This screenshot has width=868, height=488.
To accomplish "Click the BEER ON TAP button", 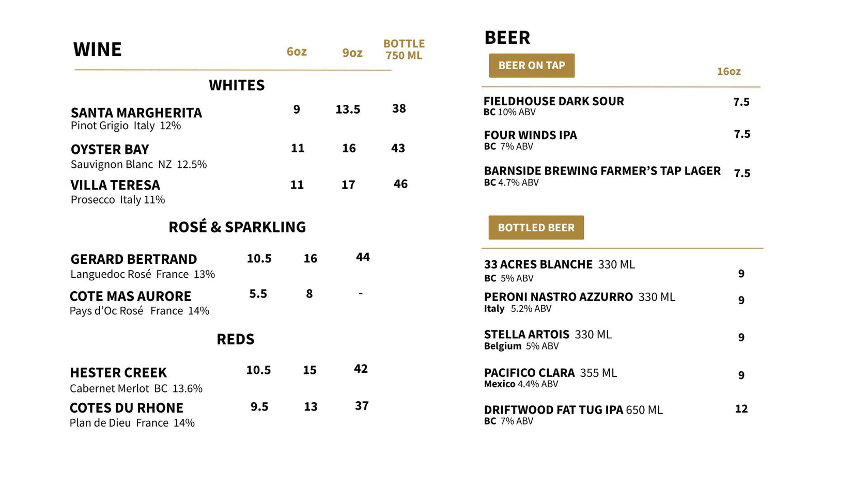I will pos(532,66).
